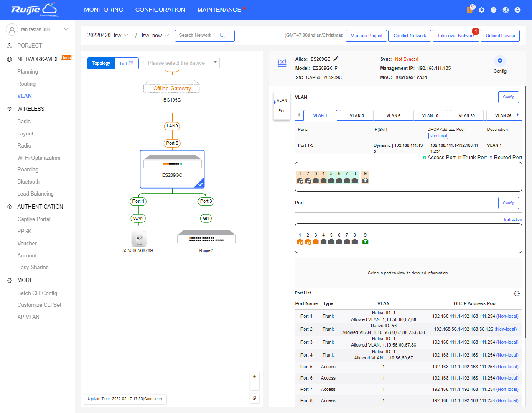Click the Unbind Device button
Viewport: 532px width, 413px height.
click(x=500, y=36)
